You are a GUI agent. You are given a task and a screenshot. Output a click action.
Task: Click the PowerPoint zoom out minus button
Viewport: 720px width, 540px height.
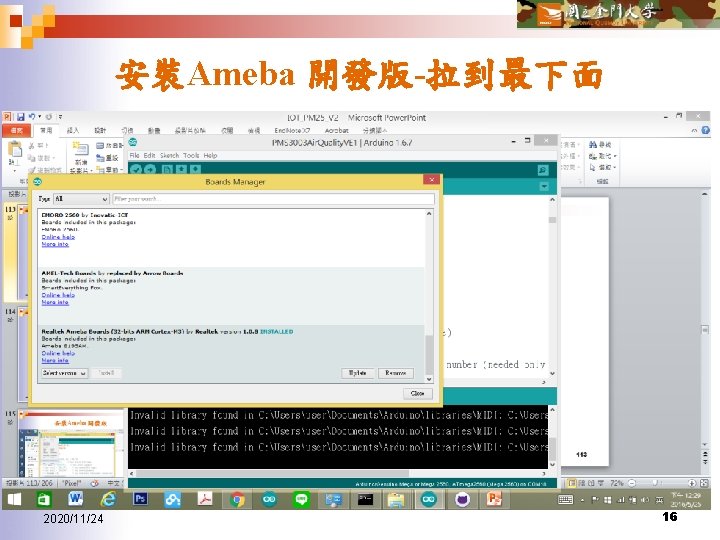coord(632,483)
